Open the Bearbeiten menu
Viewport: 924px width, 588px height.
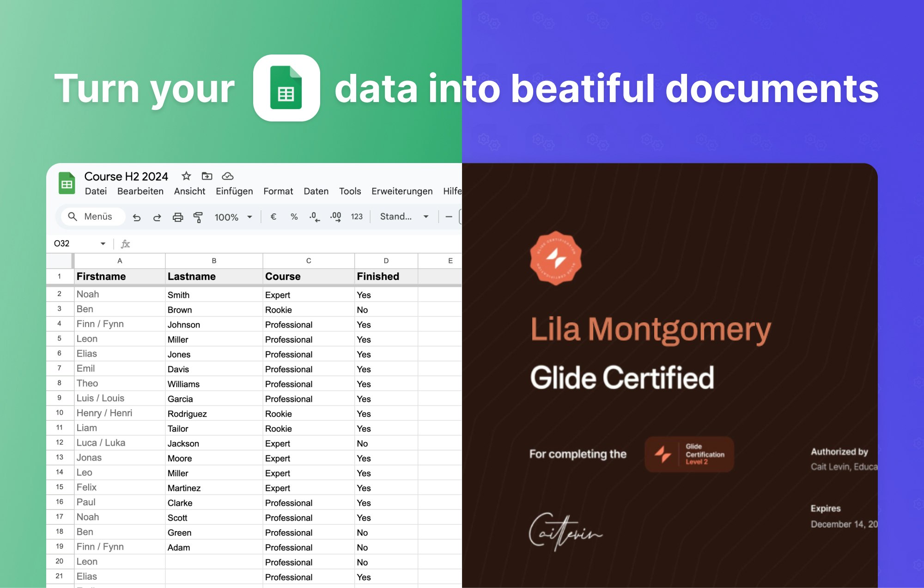coord(140,191)
